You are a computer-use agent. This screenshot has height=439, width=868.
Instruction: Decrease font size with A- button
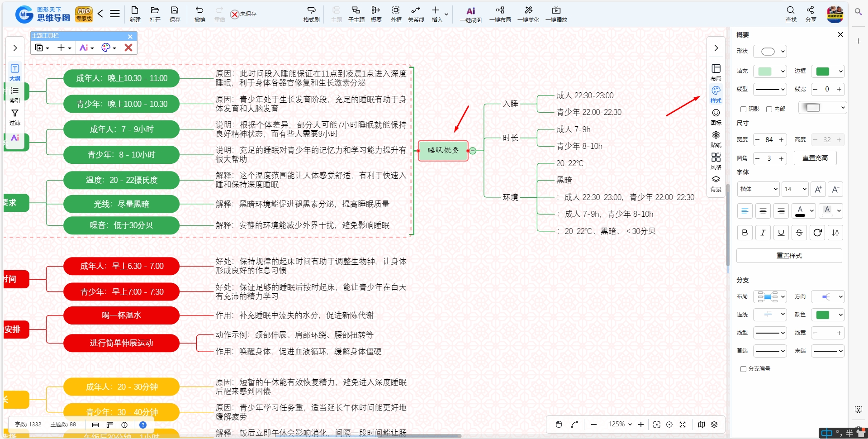(836, 189)
